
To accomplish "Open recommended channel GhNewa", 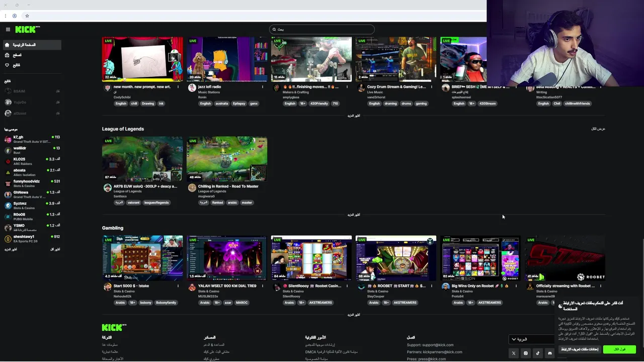I will pyautogui.click(x=32, y=194).
